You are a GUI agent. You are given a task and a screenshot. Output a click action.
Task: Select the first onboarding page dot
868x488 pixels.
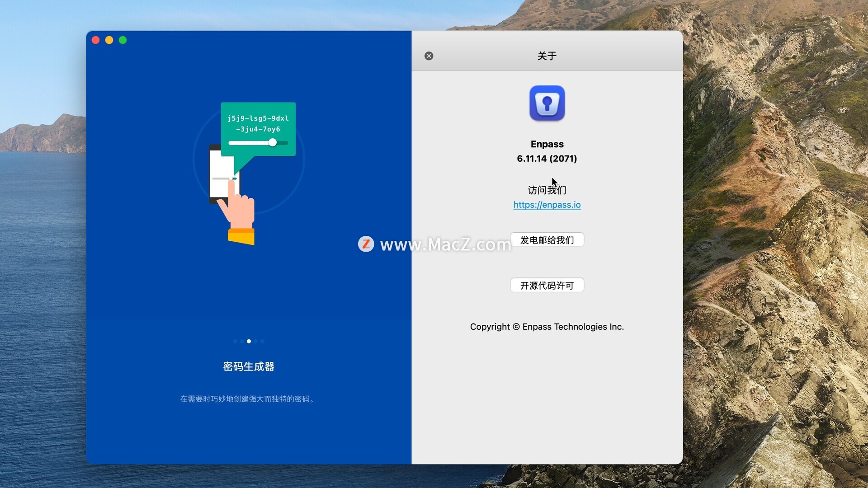pyautogui.click(x=235, y=341)
